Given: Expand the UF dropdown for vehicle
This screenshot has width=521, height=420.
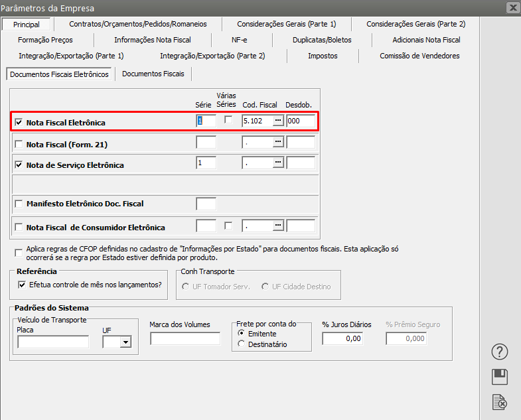Looking at the screenshot, I should tap(125, 342).
